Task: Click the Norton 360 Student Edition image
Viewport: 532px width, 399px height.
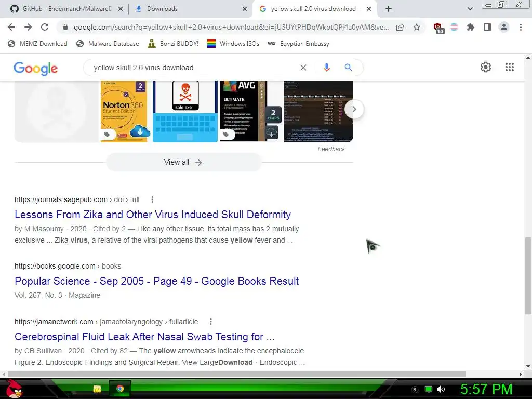Action: click(124, 111)
